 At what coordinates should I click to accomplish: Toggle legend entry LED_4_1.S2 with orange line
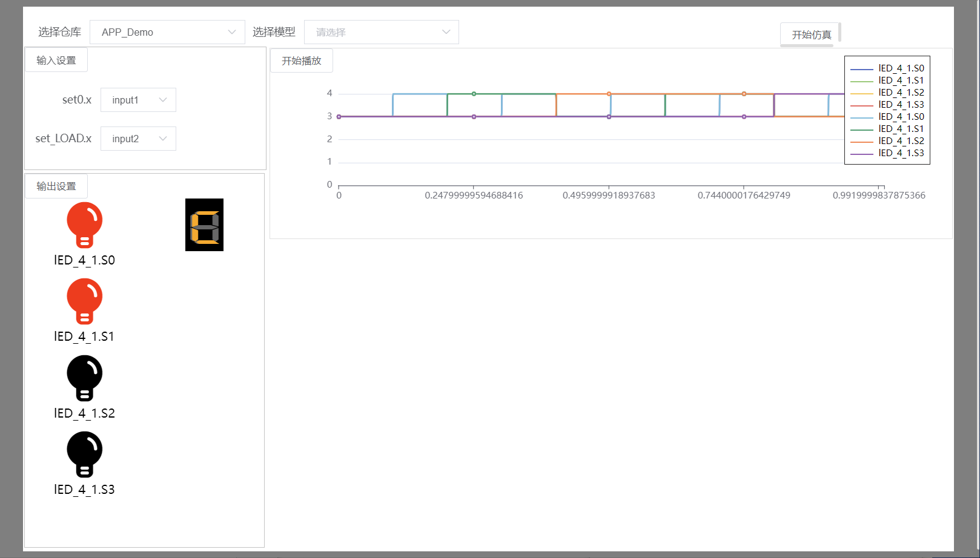point(887,141)
